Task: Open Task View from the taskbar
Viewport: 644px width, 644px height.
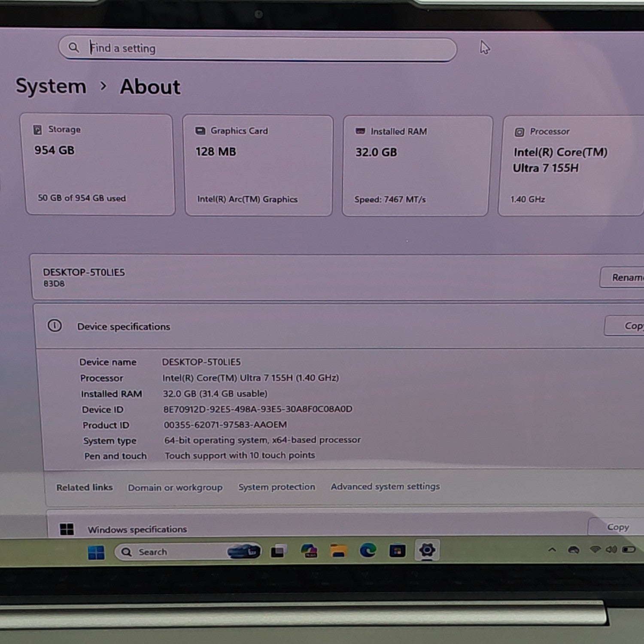Action: click(279, 551)
